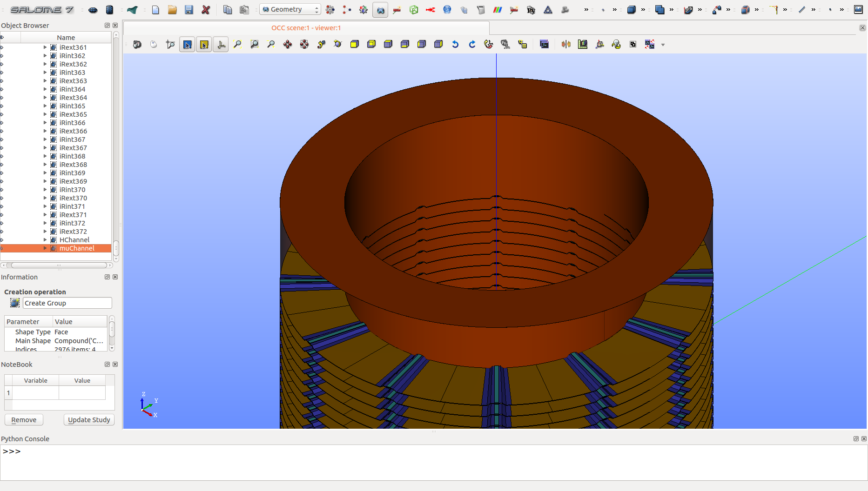Switch to OCC scene:1 - viewer:1 tab
The image size is (868, 491).
pyautogui.click(x=306, y=28)
